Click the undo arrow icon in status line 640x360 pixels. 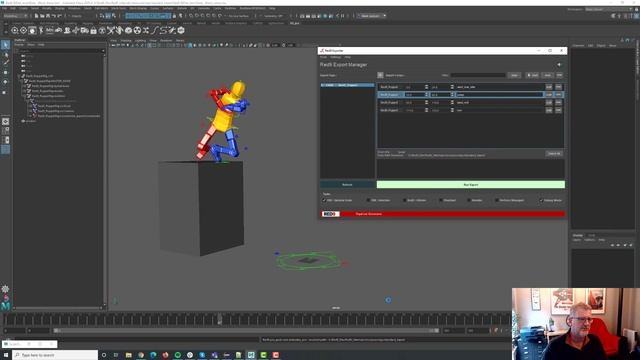click(x=53, y=16)
